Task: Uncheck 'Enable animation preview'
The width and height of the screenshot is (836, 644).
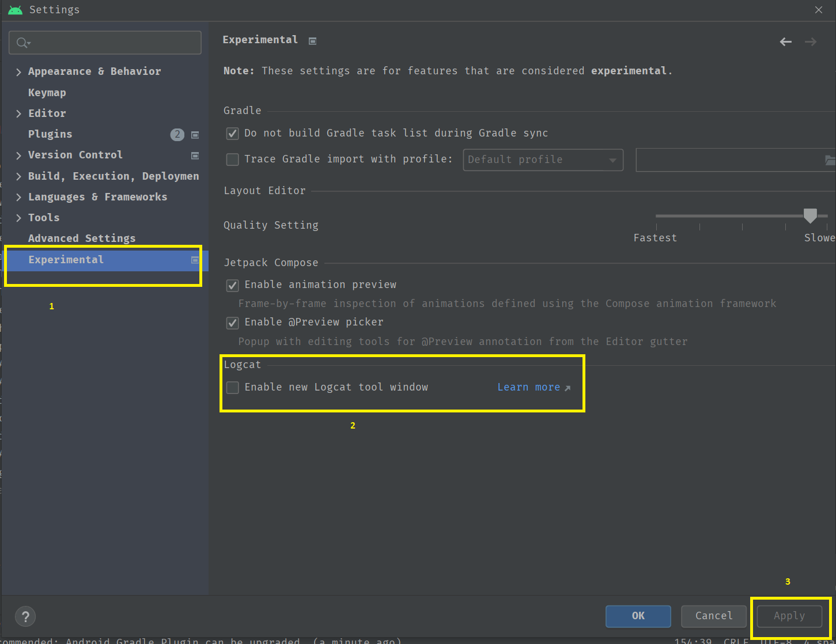Action: point(233,285)
